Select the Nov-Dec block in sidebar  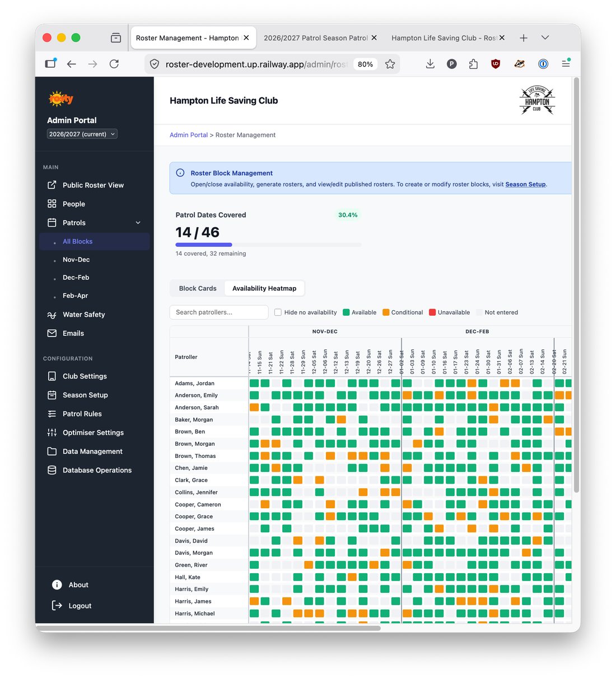[x=76, y=260]
